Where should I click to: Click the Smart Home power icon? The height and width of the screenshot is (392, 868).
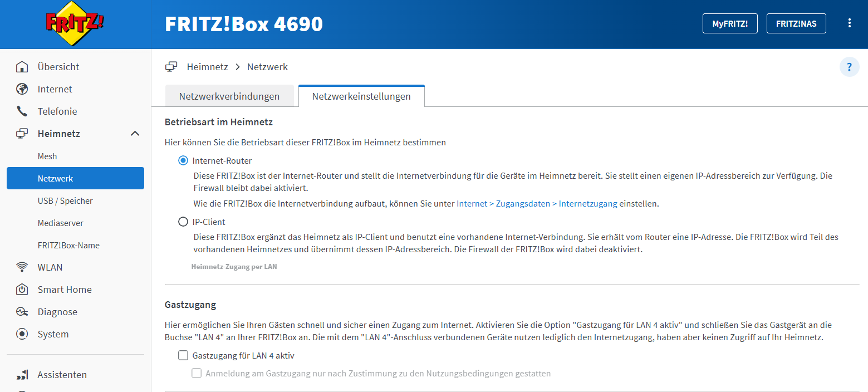tap(22, 290)
